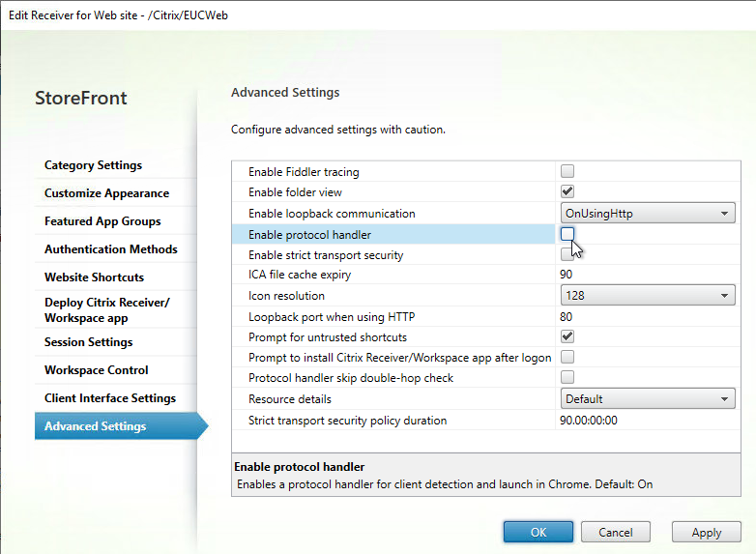756x554 pixels.
Task: Expand the Resource details Default dropdown
Action: click(648, 398)
